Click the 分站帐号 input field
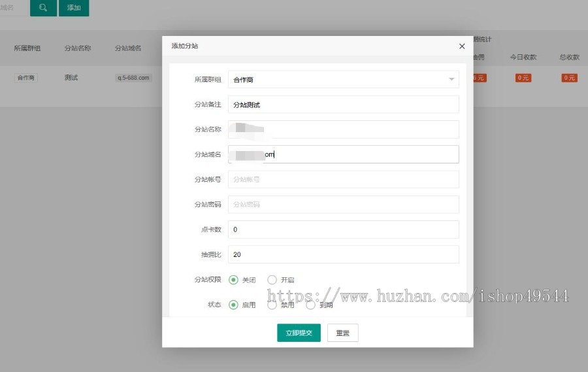Viewport: 588px width, 372px height. tap(343, 179)
